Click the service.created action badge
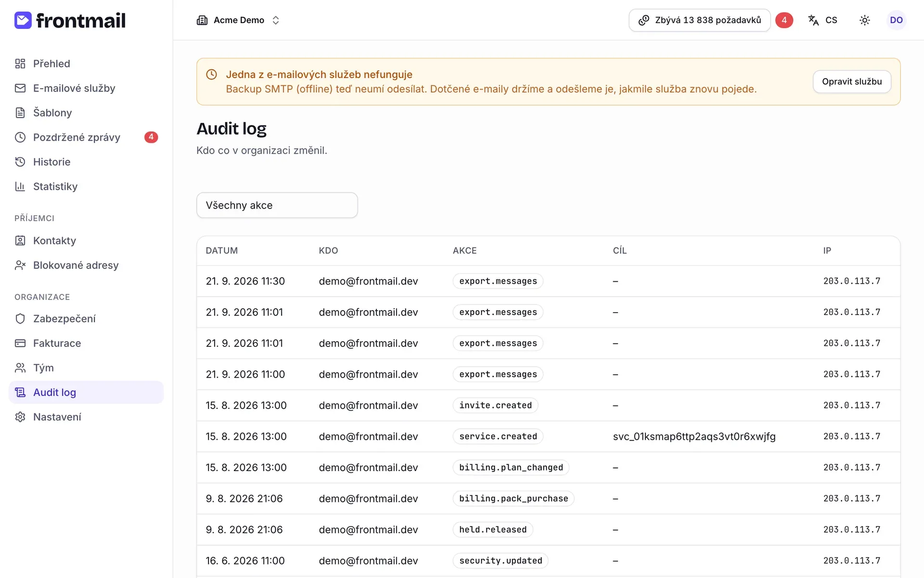Screen dimensions: 924x578 [x=498, y=436]
